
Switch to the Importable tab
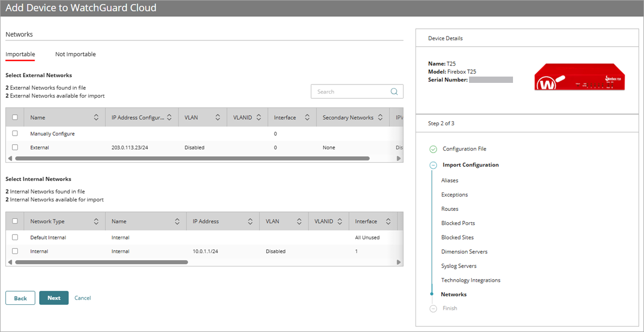(20, 54)
